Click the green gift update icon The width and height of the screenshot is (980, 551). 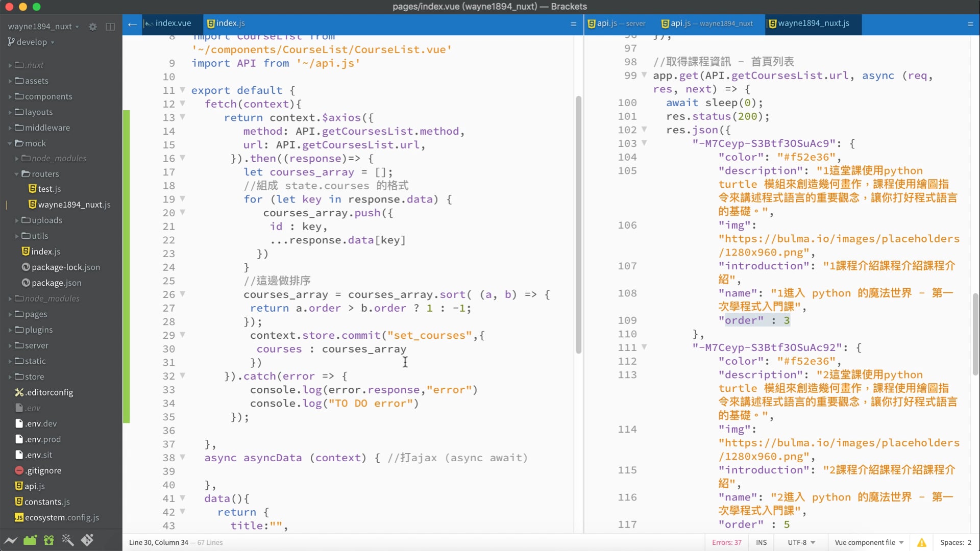coord(49,540)
